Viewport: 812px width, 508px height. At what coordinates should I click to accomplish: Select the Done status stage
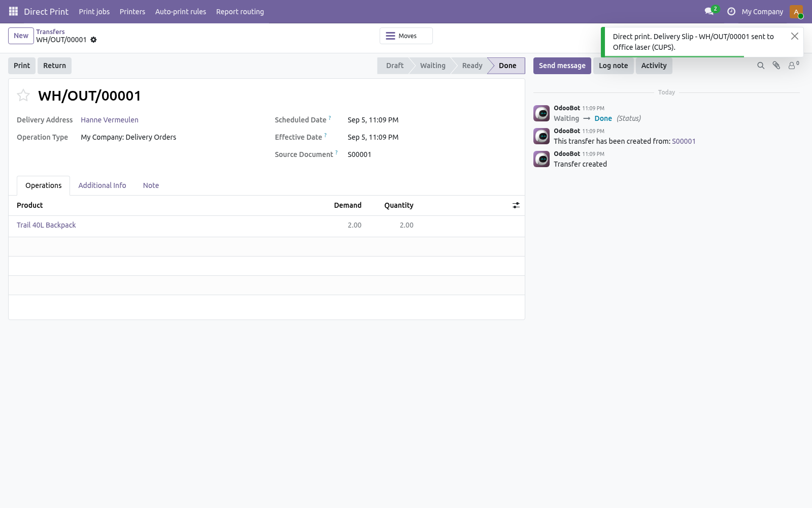[506, 66]
